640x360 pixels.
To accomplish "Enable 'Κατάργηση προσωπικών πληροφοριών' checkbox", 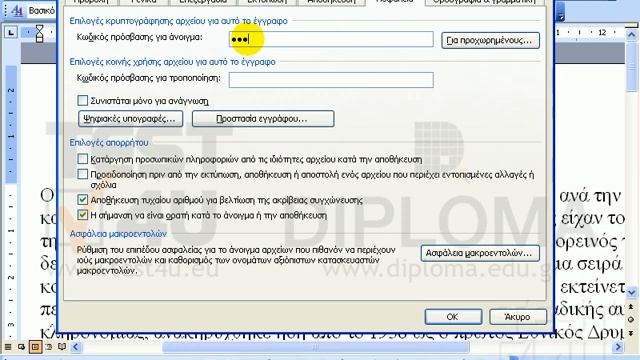I will point(82,158).
